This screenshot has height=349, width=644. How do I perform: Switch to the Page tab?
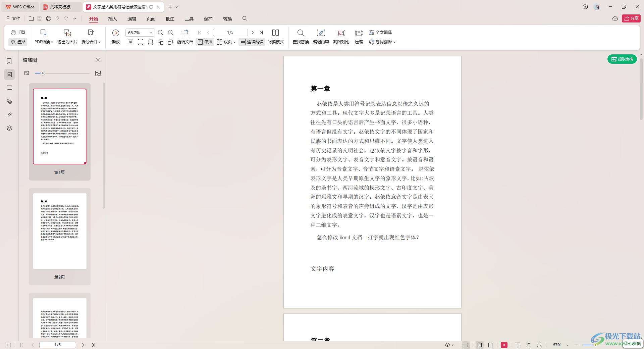point(151,19)
